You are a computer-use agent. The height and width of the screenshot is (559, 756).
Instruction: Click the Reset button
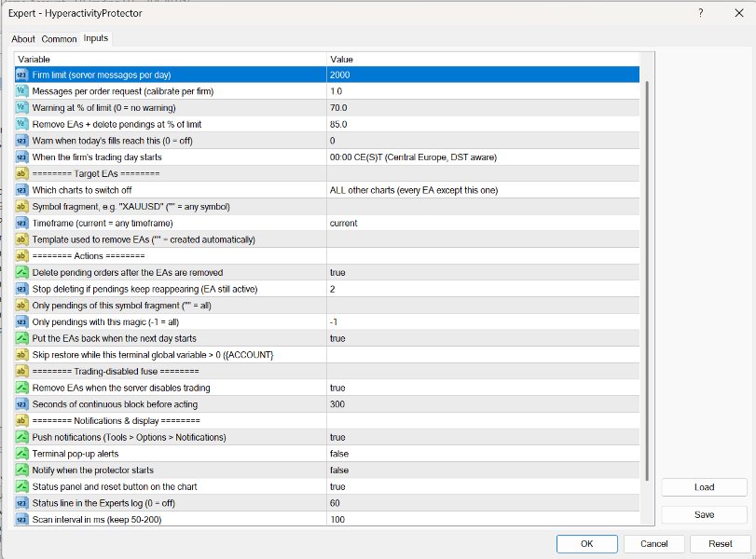point(721,543)
